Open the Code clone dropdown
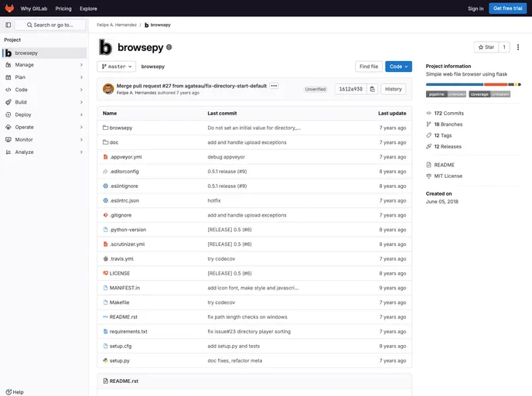The image size is (532, 396). pos(399,67)
